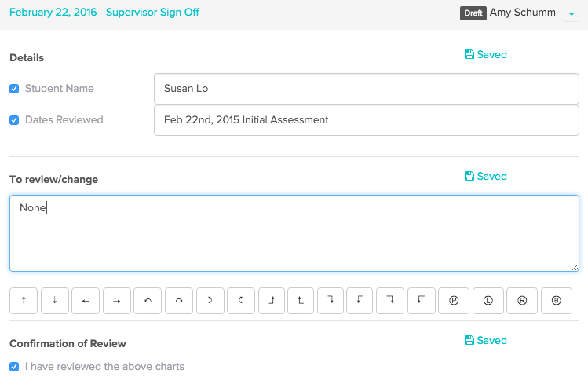The image size is (588, 384).
Task: Insert the circled R symbol
Action: pyautogui.click(x=522, y=301)
